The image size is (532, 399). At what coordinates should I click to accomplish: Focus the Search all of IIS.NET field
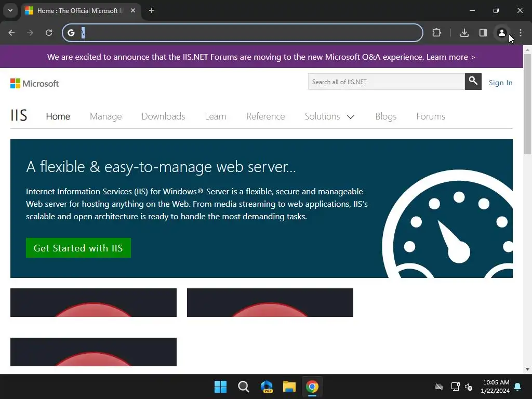(386, 82)
